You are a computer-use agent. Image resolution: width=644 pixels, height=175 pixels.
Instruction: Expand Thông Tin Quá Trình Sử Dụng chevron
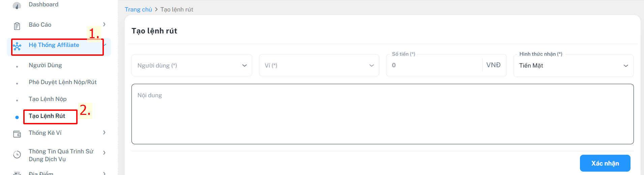click(x=104, y=153)
